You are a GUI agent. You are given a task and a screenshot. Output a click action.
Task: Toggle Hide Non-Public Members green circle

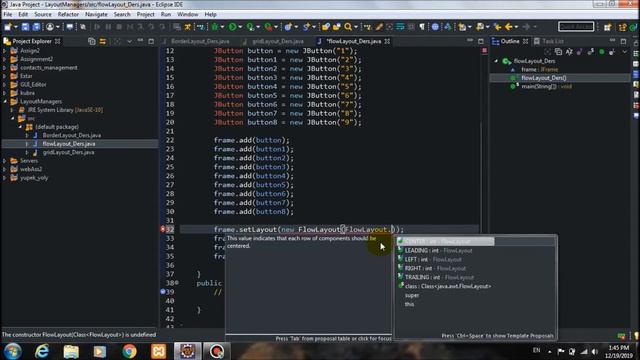tap(602, 52)
